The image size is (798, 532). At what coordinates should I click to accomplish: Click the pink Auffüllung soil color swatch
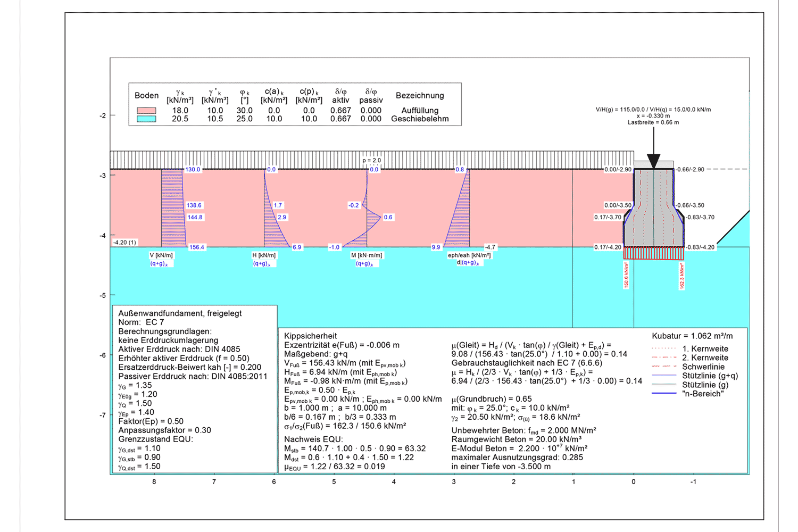pyautogui.click(x=146, y=111)
